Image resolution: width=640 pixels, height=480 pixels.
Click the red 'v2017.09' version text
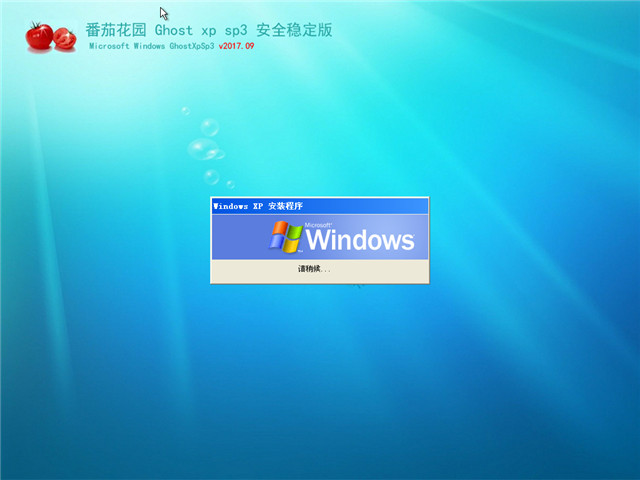tap(236, 46)
